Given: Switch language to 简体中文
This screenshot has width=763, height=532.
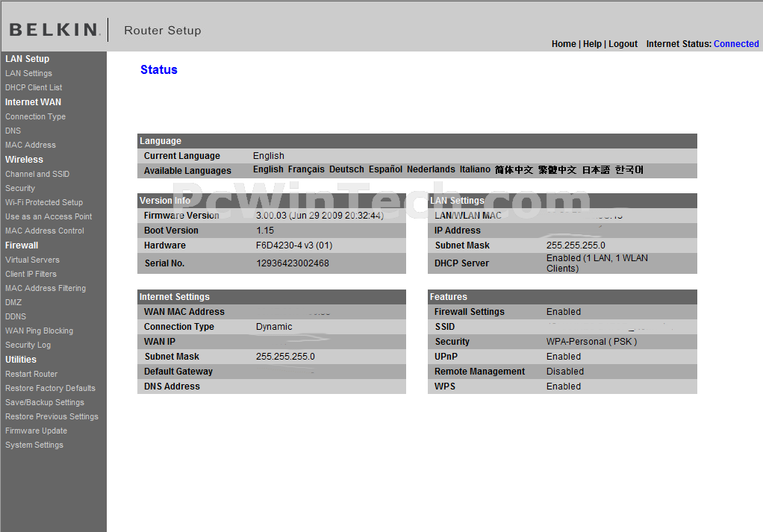Looking at the screenshot, I should 514,169.
